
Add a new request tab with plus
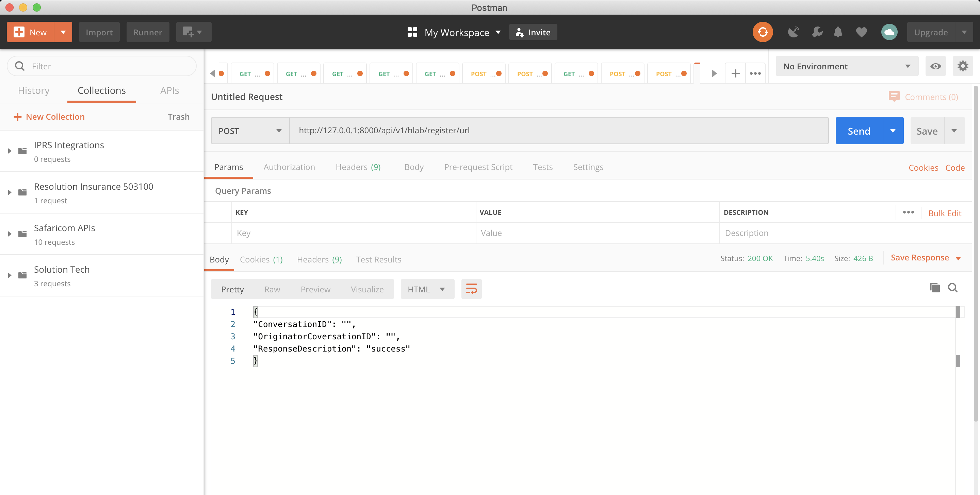click(x=735, y=73)
